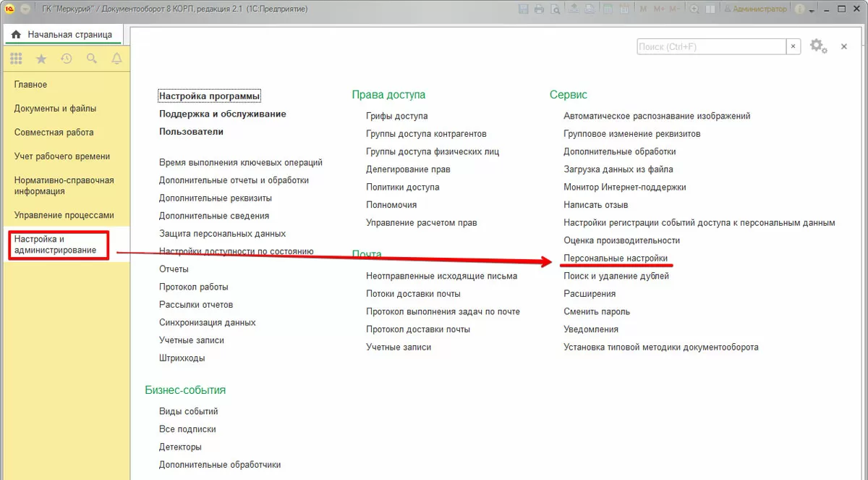This screenshot has height=480, width=868.
Task: Open Защита персональных данных
Action: pyautogui.click(x=223, y=234)
